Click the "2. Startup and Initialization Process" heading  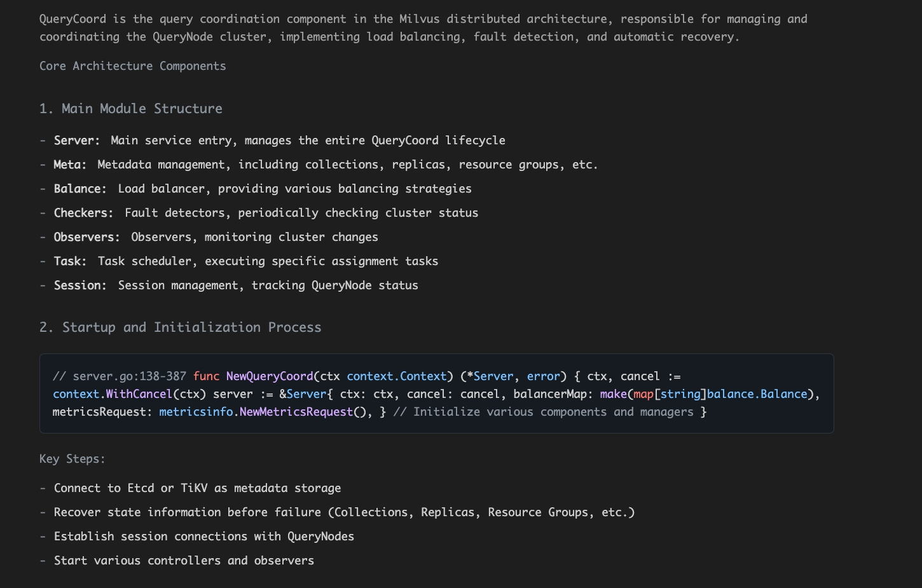coord(180,327)
